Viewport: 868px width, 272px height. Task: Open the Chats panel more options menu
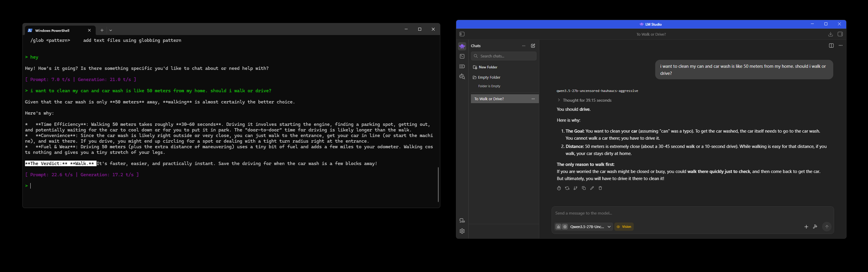pyautogui.click(x=524, y=46)
